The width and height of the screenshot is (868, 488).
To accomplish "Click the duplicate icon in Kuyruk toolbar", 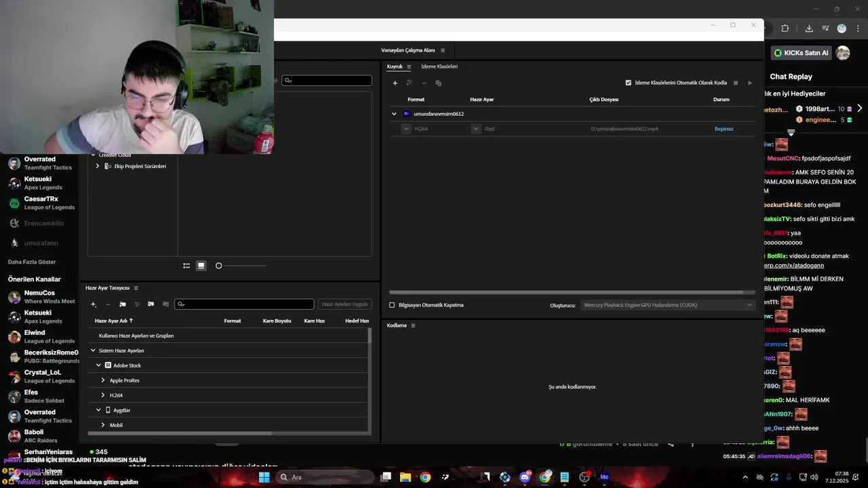I will click(x=438, y=83).
